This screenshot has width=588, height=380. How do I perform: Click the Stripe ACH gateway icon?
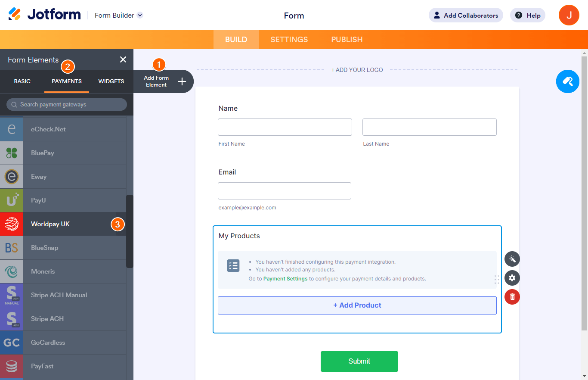(x=12, y=319)
